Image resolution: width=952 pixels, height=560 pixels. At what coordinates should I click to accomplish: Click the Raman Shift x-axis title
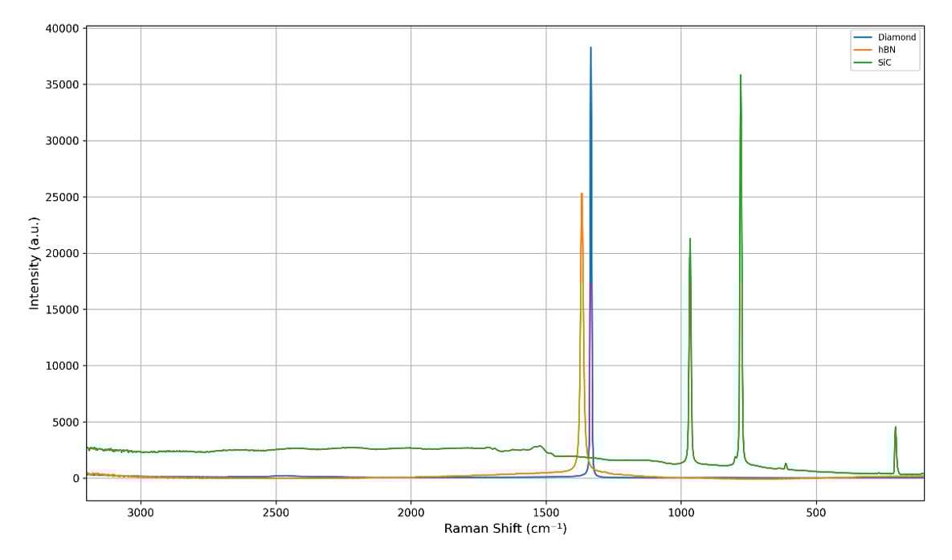(x=505, y=529)
